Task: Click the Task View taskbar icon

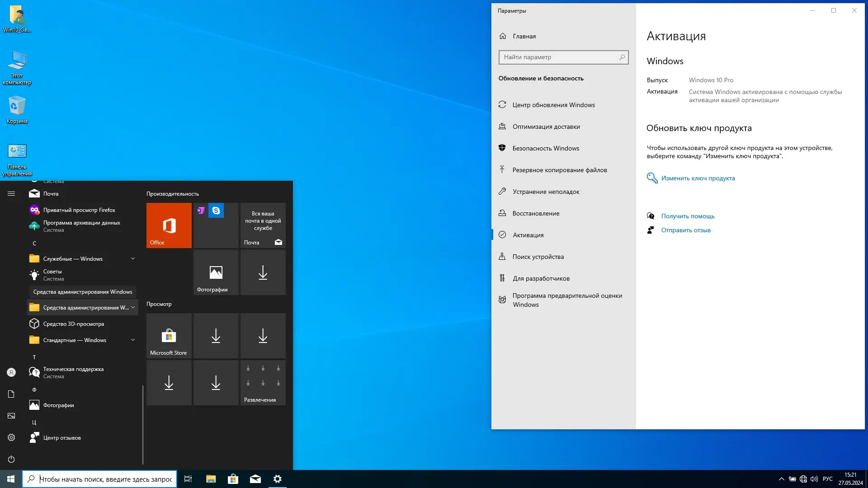Action: [188, 479]
